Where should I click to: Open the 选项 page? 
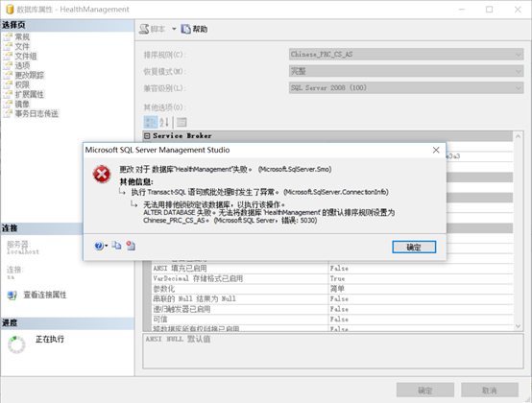click(x=22, y=65)
